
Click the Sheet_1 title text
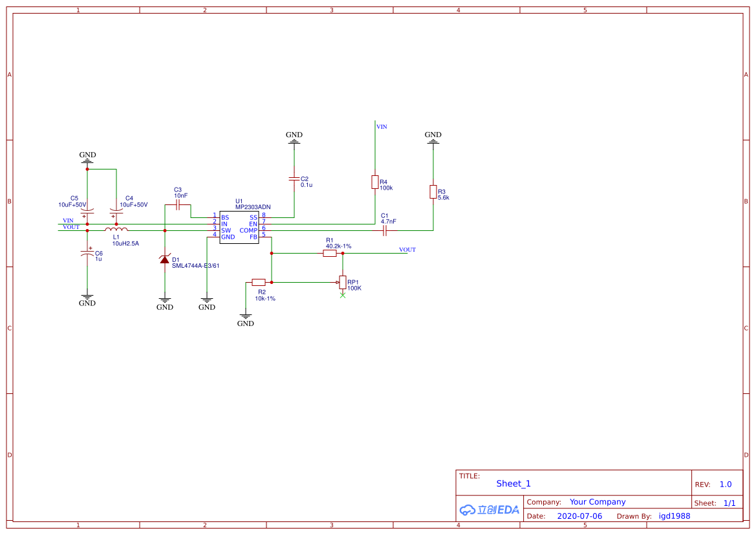(513, 483)
